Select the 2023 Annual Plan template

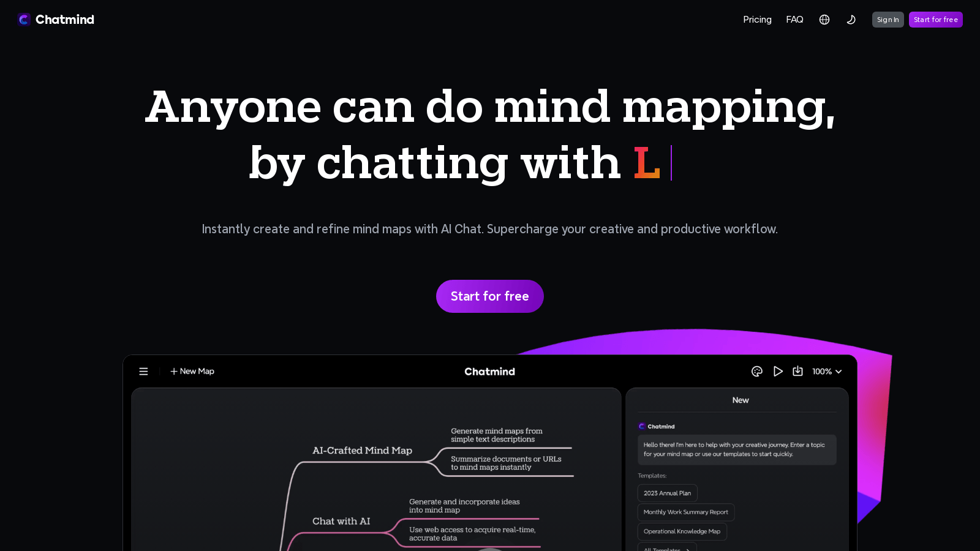(x=667, y=493)
